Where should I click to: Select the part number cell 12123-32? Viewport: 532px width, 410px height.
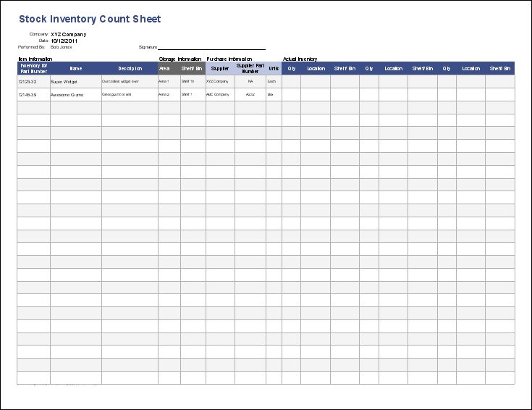pos(33,82)
